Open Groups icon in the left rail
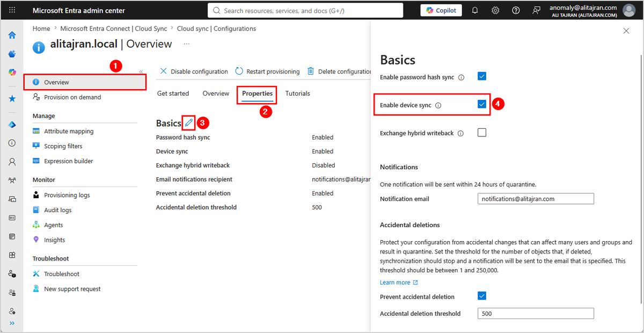The height and width of the screenshot is (333, 644). pyautogui.click(x=12, y=180)
